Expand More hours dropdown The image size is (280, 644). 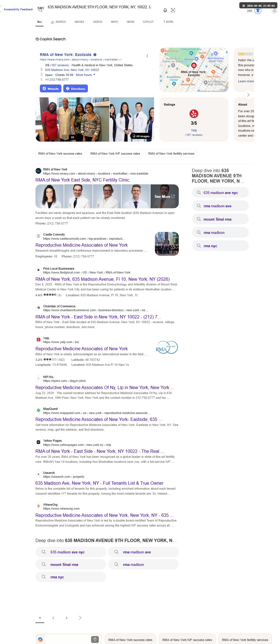coord(85,75)
